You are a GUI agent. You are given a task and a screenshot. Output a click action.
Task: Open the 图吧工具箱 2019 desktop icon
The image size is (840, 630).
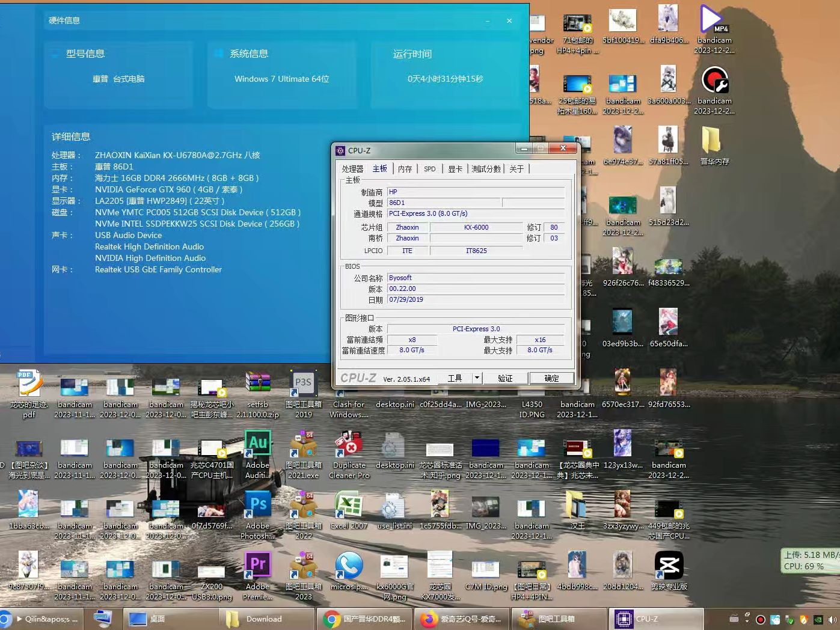pos(303,394)
